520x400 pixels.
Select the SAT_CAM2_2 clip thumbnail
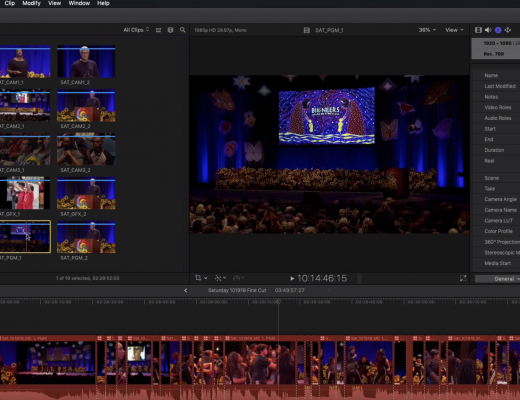[x=86, y=106]
